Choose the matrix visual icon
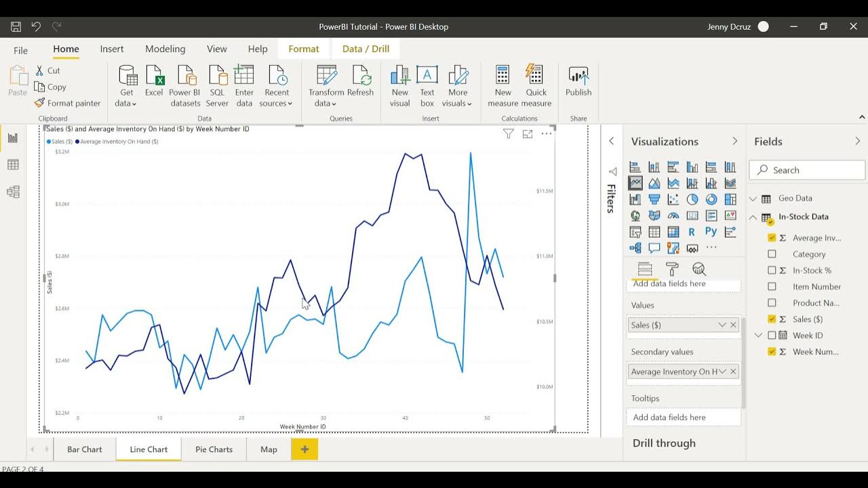This screenshot has height=488, width=868. point(673,232)
